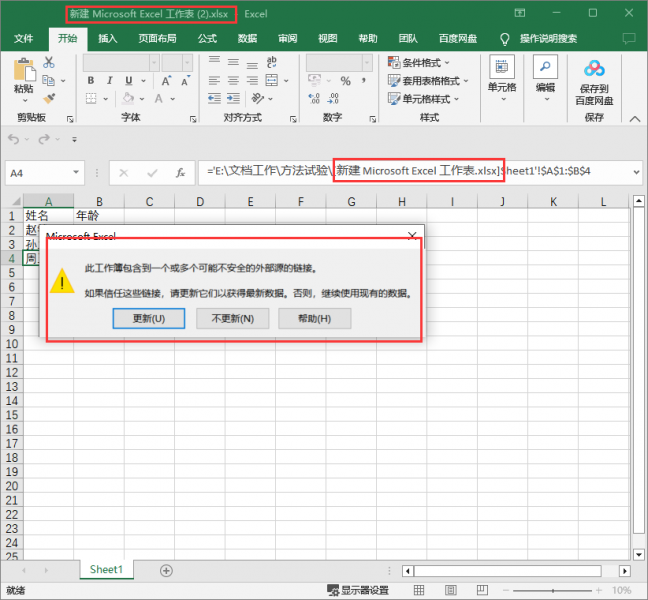648x600 pixels.
Task: Click 显示器设置 in the status bar
Action: [358, 590]
